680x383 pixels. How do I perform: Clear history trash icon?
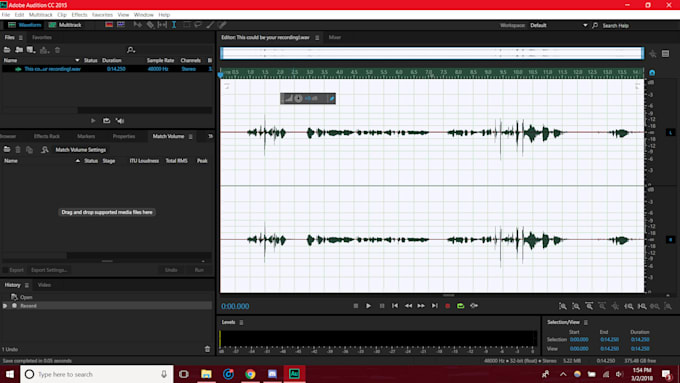coord(207,349)
